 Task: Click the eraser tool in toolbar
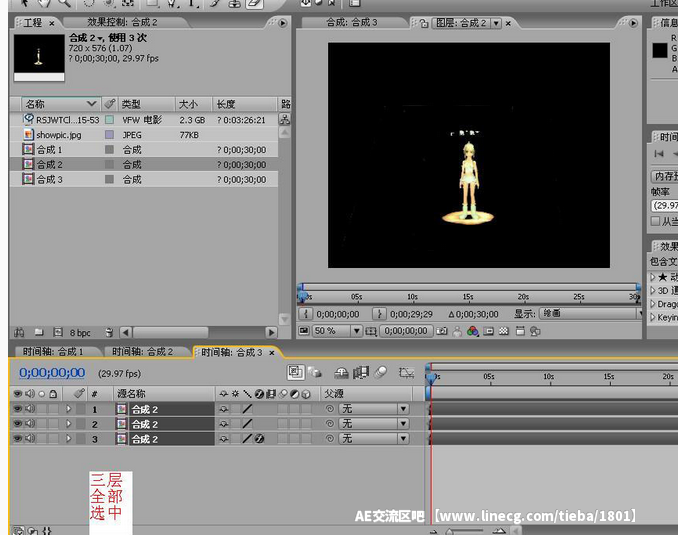click(x=254, y=3)
